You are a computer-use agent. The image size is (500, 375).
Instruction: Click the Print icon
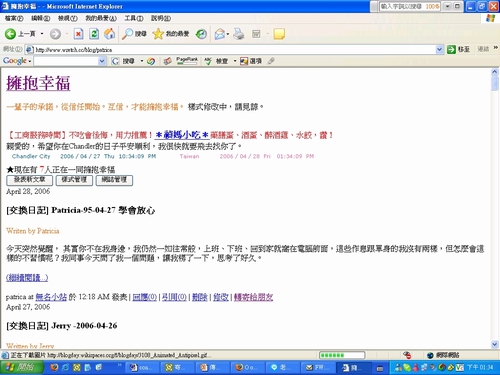[239, 34]
